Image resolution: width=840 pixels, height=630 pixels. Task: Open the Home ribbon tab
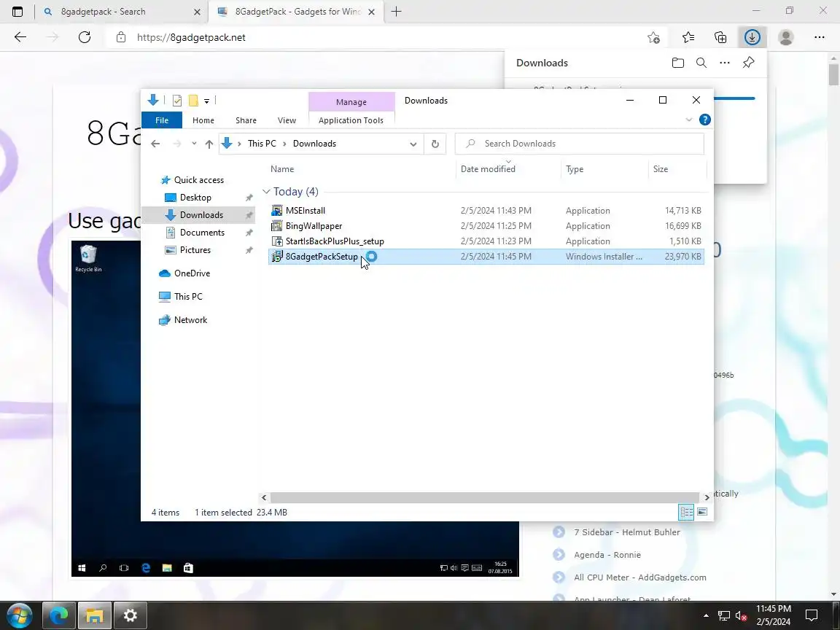(203, 120)
